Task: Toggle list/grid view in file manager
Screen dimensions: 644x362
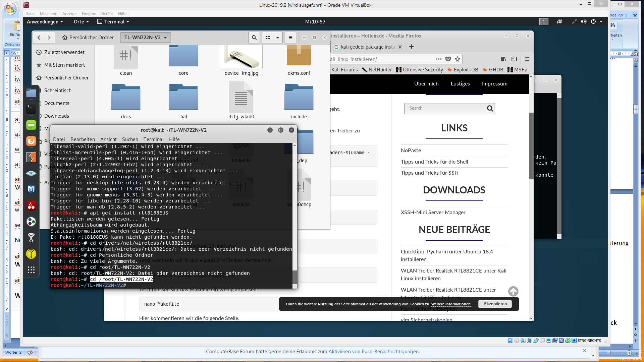Action: [268, 38]
